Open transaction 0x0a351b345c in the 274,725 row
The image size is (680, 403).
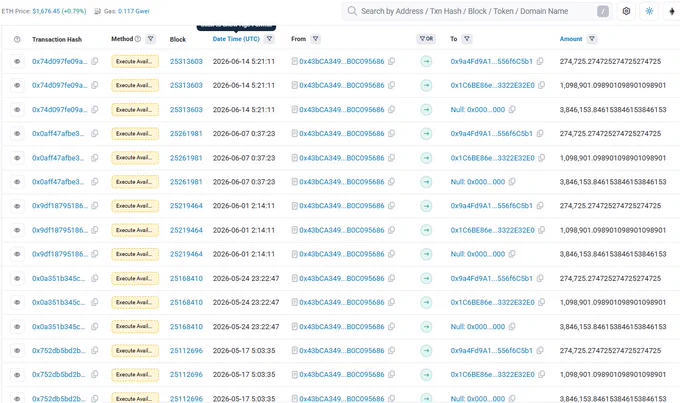pyautogui.click(x=59, y=278)
